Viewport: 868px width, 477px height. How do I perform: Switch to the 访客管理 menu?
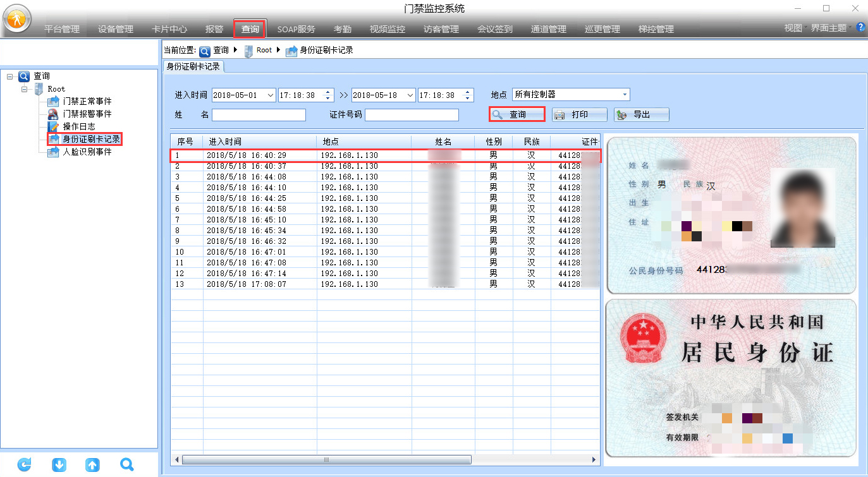441,29
